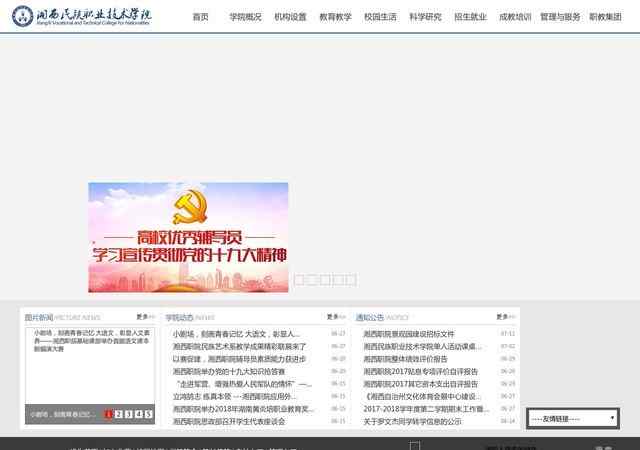Click 更多 in the 学院动态 section

click(x=336, y=316)
